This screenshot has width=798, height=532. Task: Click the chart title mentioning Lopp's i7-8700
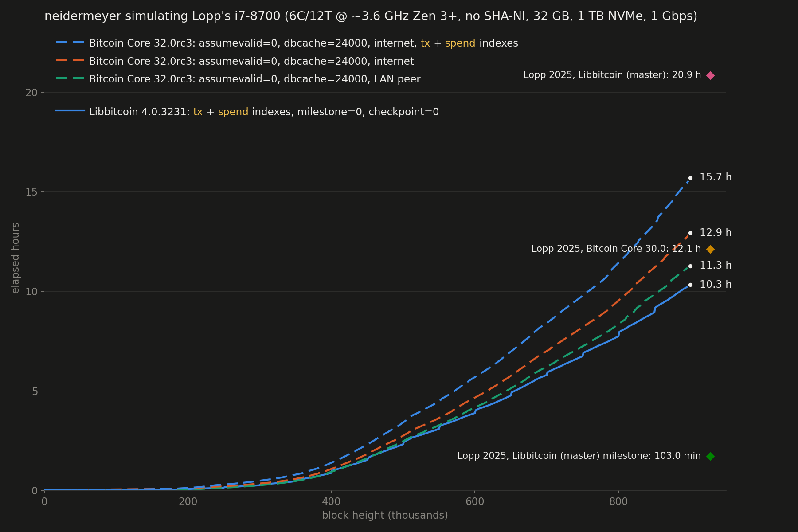371,16
